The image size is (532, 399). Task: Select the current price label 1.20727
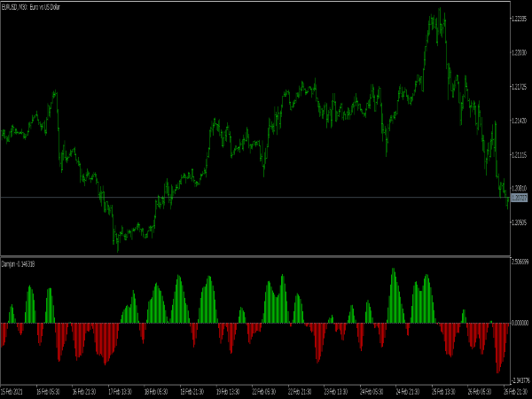point(519,198)
